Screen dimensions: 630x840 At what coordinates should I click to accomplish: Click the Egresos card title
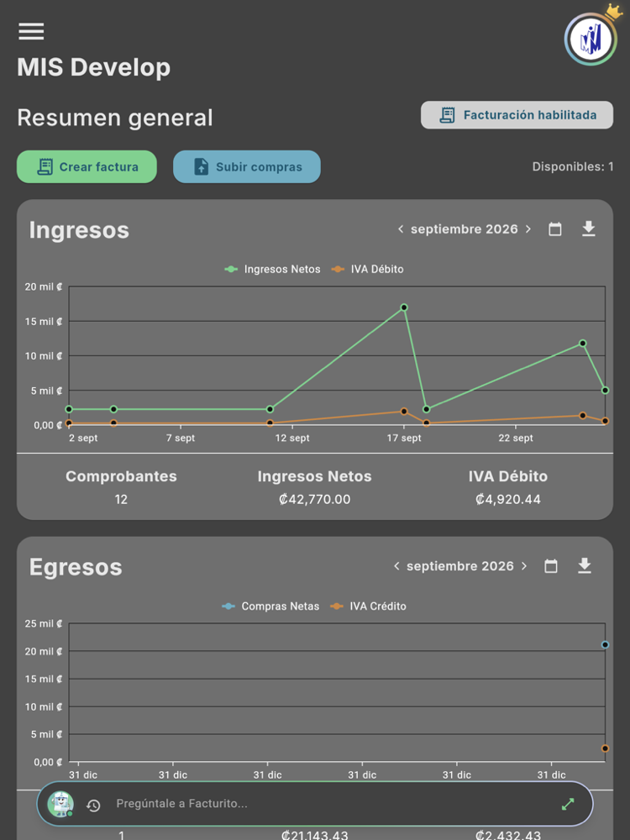pos(76,567)
